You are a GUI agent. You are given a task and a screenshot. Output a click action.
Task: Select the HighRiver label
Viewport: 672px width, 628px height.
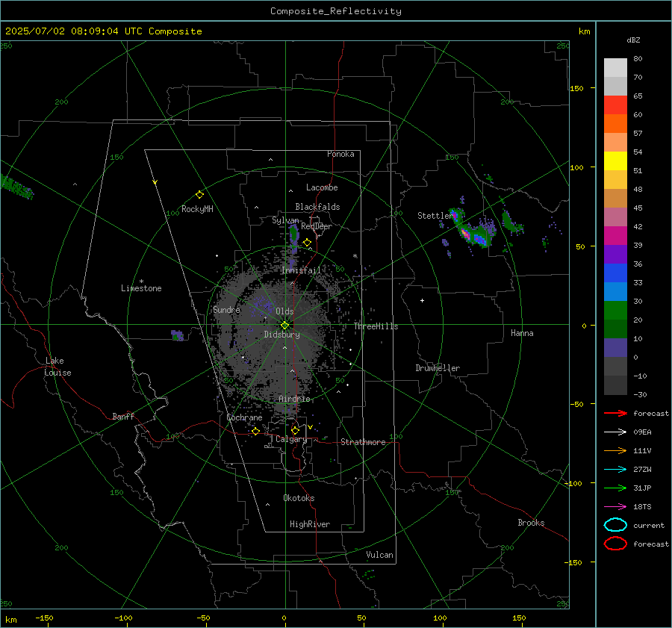(310, 524)
